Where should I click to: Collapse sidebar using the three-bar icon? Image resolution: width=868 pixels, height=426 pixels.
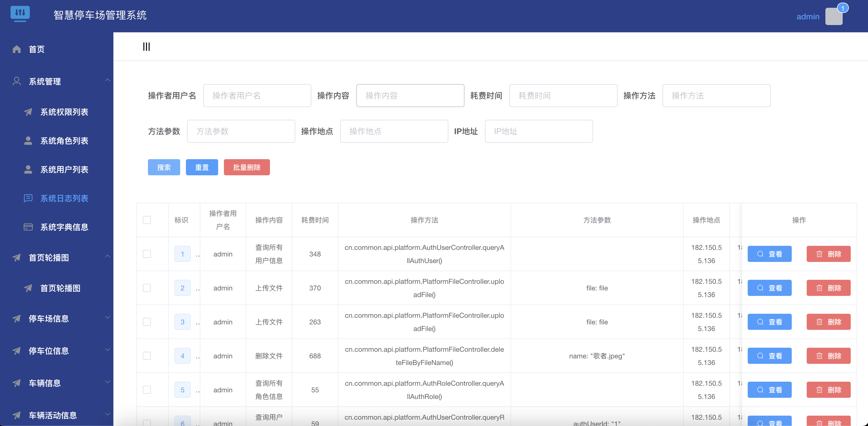(146, 47)
